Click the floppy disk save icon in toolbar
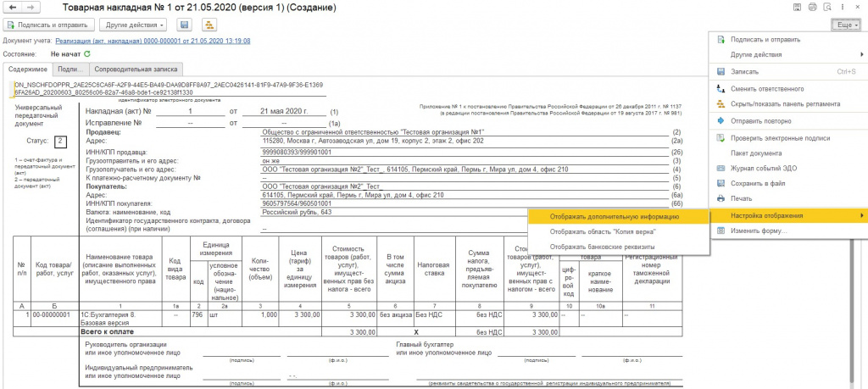 [x=184, y=25]
